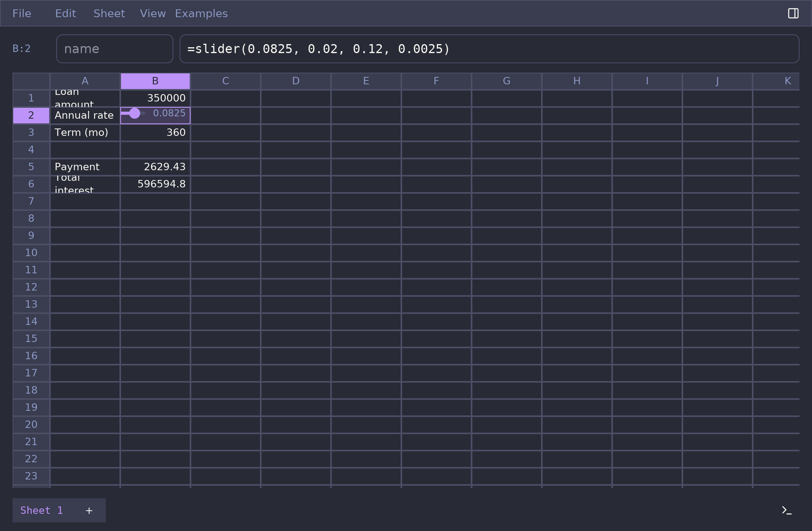Open the File menu
Viewport: 812px width, 531px height.
(22, 13)
